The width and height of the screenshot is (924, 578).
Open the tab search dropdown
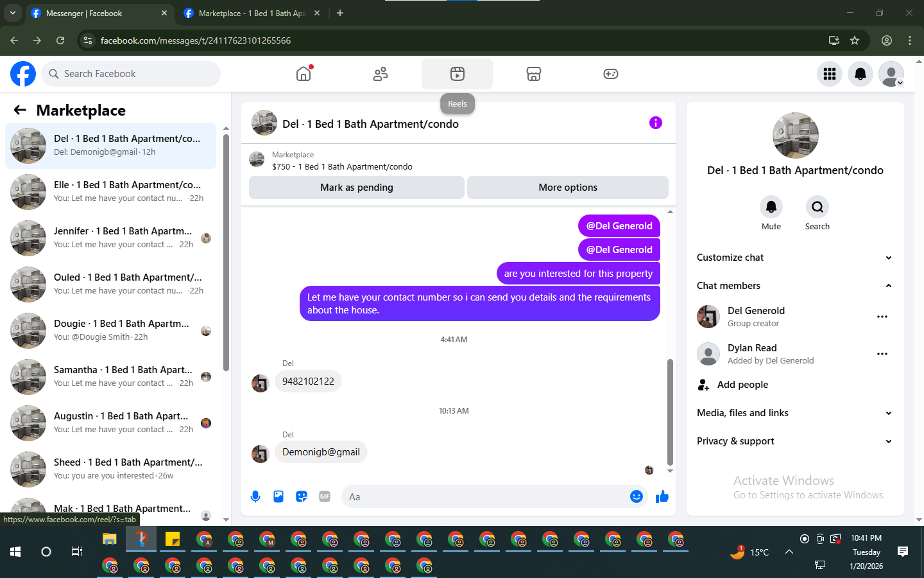tap(13, 13)
